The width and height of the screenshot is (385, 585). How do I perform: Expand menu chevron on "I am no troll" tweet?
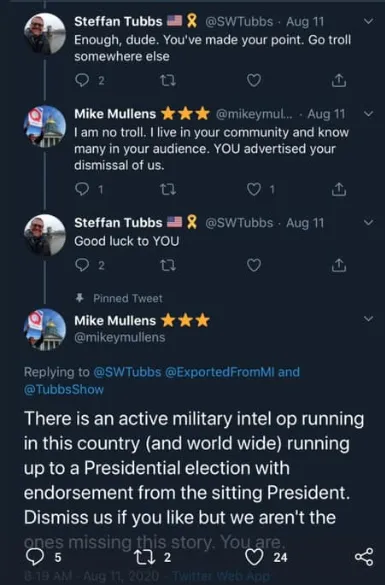tap(368, 114)
